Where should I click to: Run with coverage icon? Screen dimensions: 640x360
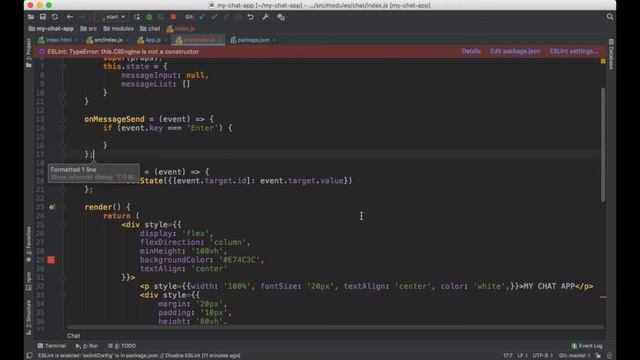(x=161, y=17)
